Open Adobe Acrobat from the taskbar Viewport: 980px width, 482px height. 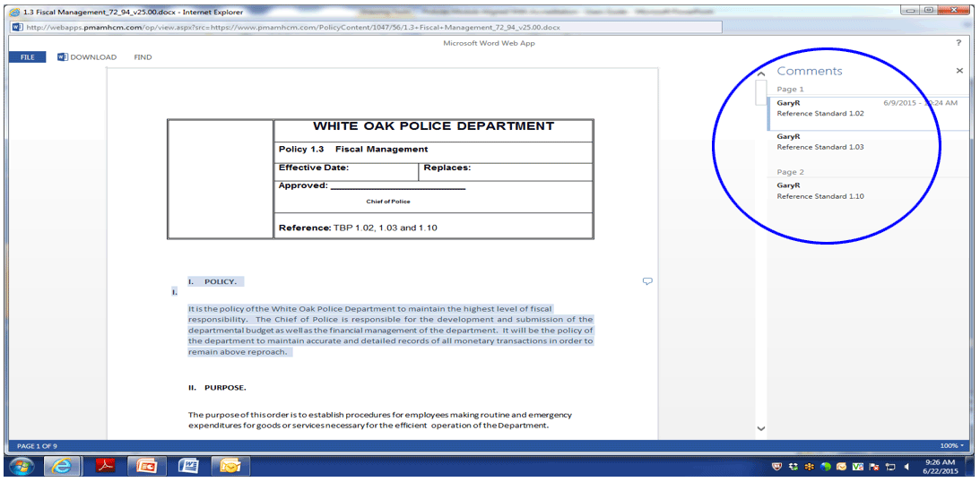click(x=105, y=467)
